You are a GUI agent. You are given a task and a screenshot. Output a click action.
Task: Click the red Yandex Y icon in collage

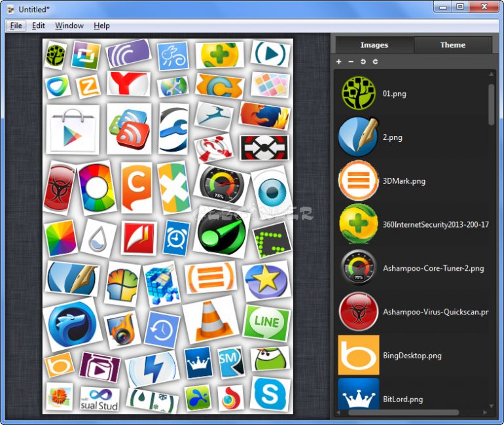pyautogui.click(x=128, y=84)
